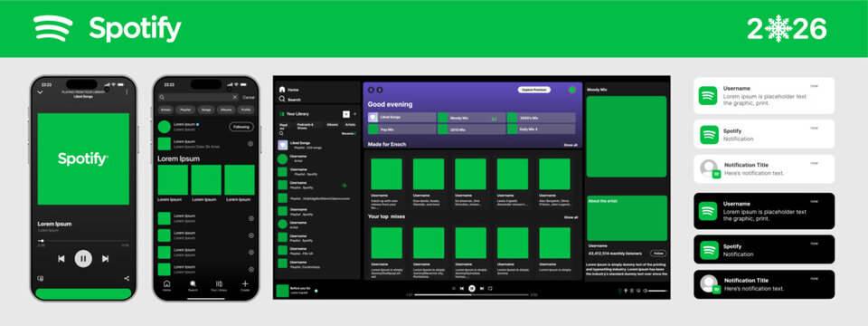This screenshot has height=326, width=868.
Task: Tap the round artist avatar beside Following
Action: point(165,127)
